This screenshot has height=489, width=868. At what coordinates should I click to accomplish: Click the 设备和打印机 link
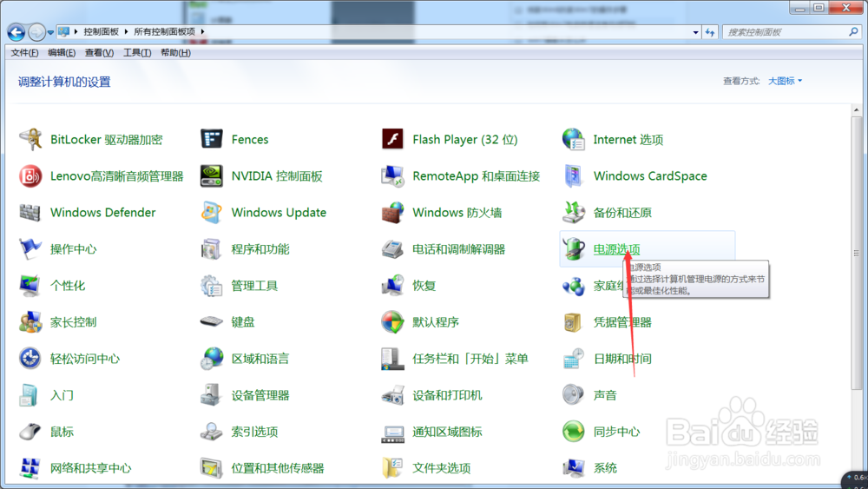tap(447, 395)
